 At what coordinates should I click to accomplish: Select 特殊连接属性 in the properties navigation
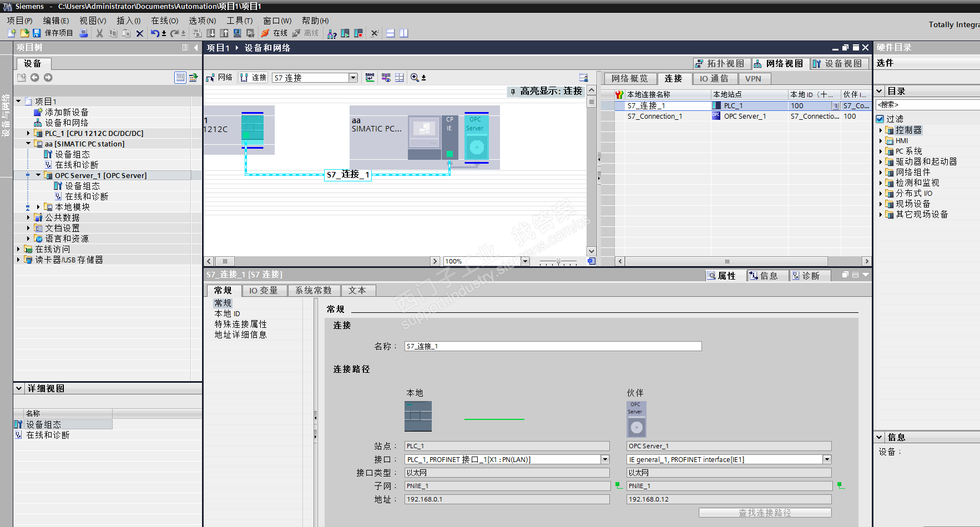click(241, 324)
